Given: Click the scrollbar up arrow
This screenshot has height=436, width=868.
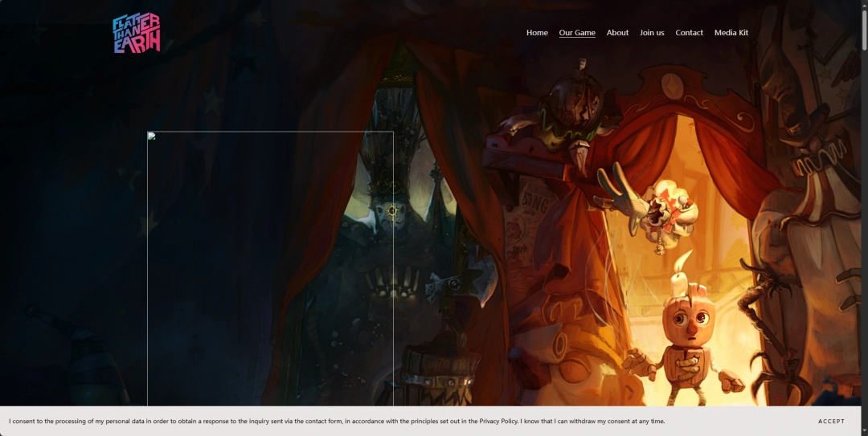Looking at the screenshot, I should 863,4.
